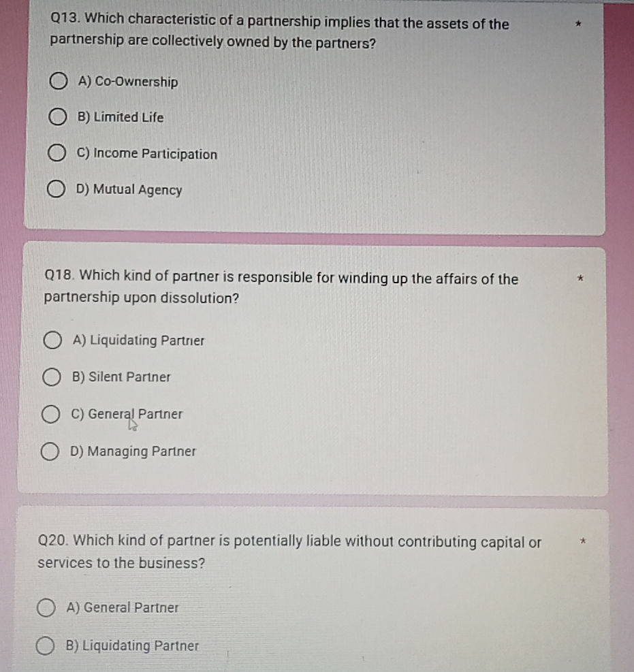
Task: Click the required asterisk on Q13
Action: 577,22
